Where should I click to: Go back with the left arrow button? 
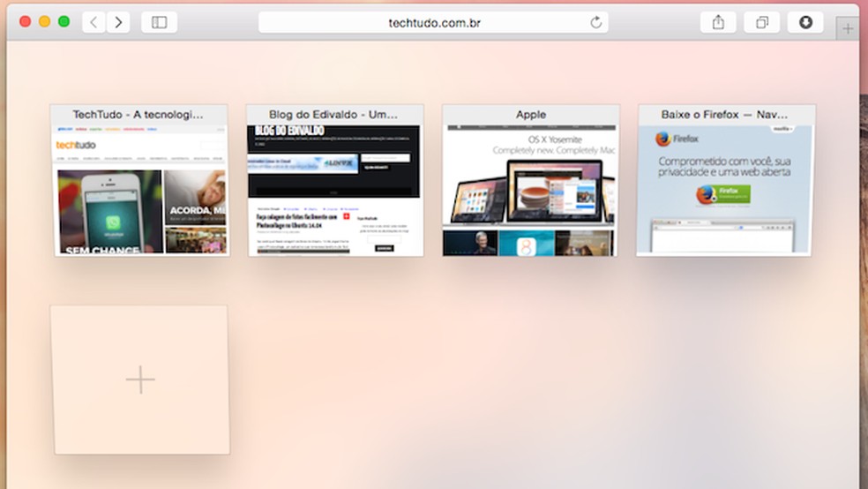(x=94, y=22)
